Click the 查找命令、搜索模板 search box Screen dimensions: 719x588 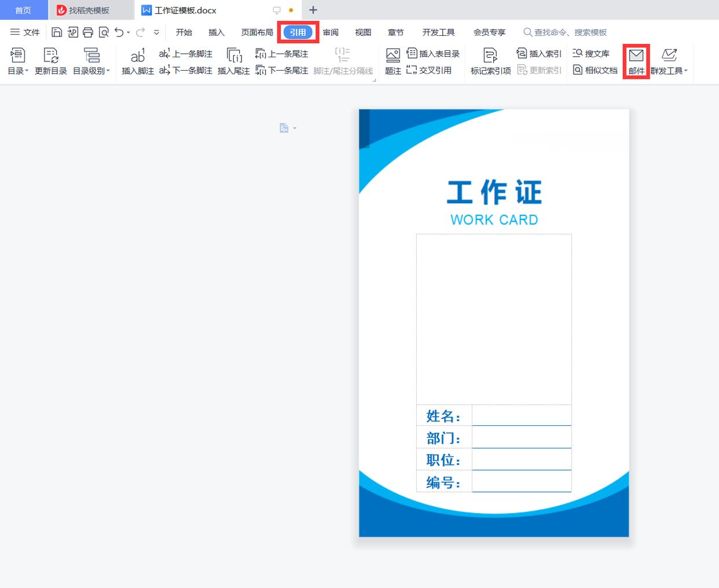[x=565, y=32]
